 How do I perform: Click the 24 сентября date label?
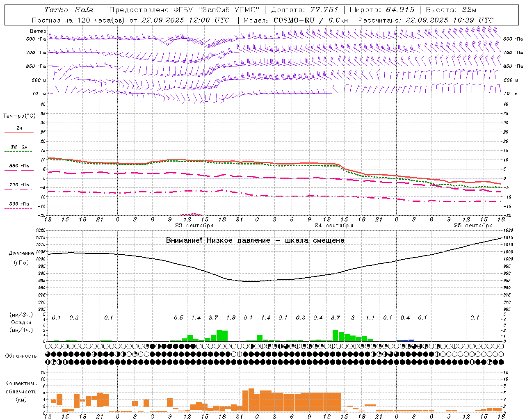coord(334,226)
